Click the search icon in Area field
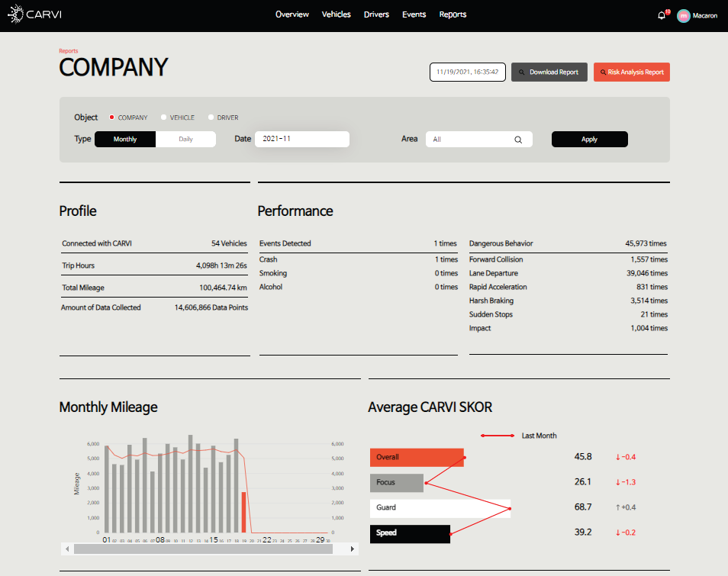The image size is (728, 576). coord(518,140)
